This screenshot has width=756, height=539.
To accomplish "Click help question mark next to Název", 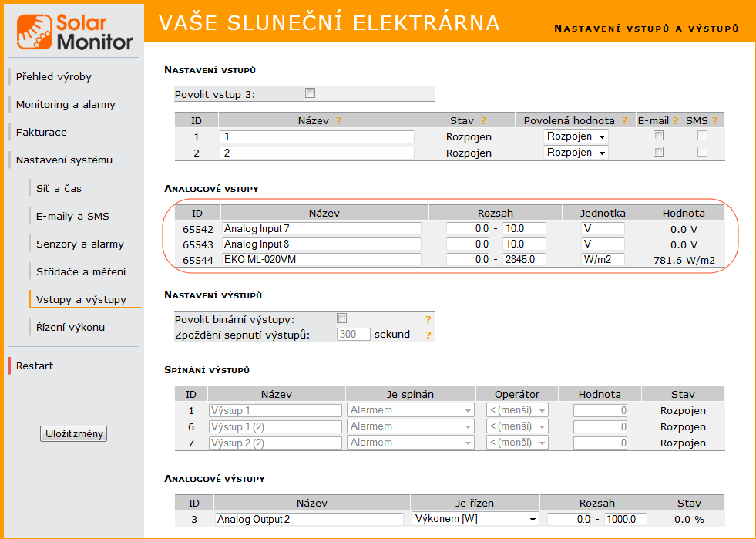I will click(x=338, y=121).
